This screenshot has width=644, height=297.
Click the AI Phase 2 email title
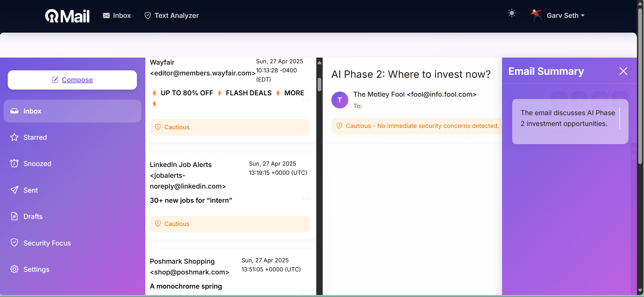(411, 74)
